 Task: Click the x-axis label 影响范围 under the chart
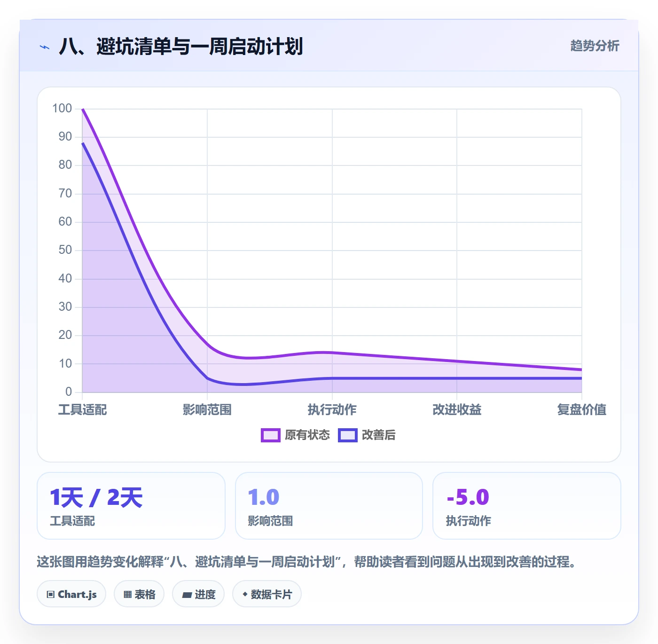pyautogui.click(x=207, y=409)
